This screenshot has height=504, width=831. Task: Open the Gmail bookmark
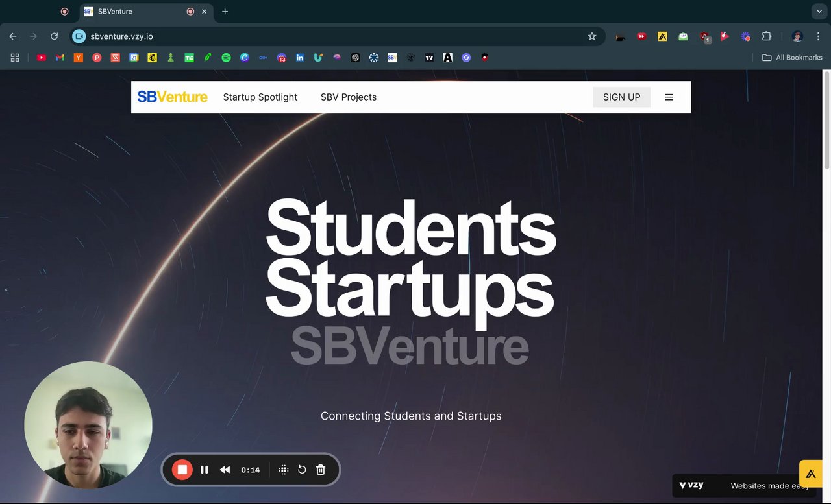point(60,58)
